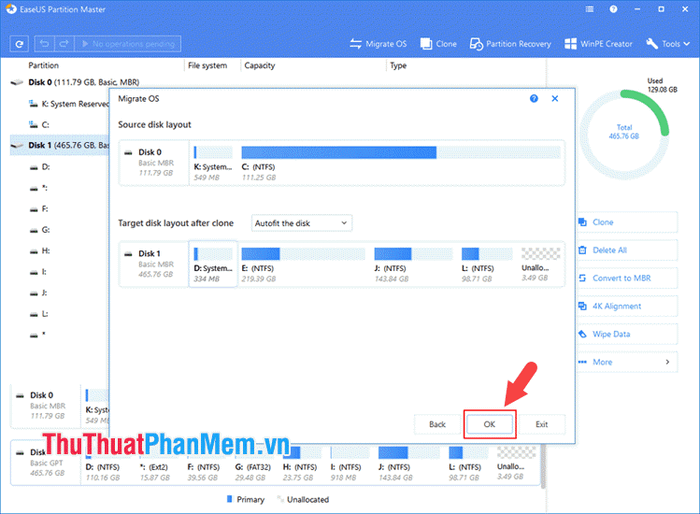Select target D: System partition block
Screen dimensions: 700x514
[x=213, y=264]
